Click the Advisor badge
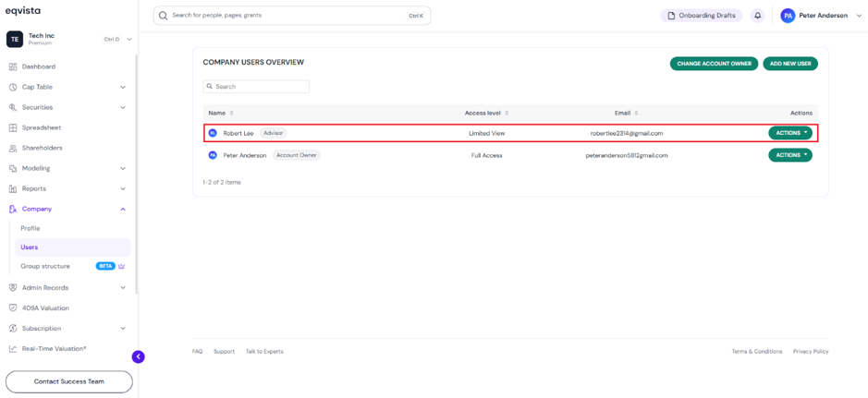Viewport: 868px width, 398px height. pos(274,133)
